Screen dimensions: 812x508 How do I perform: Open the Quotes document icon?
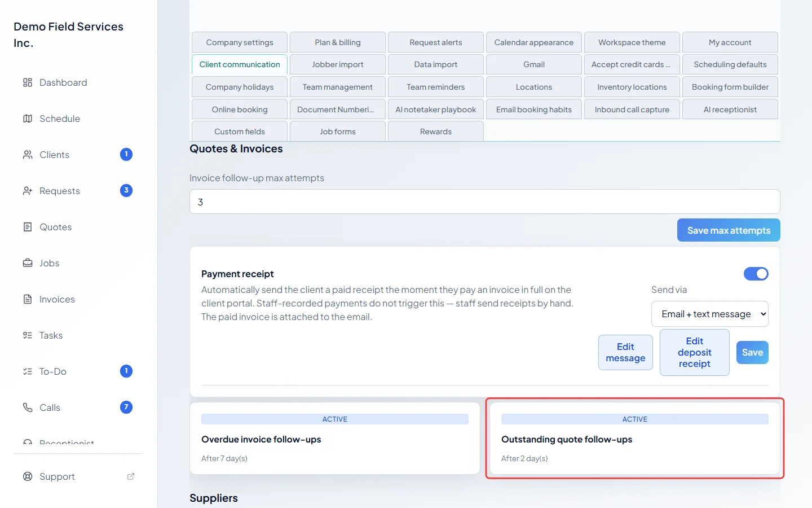[x=28, y=227]
